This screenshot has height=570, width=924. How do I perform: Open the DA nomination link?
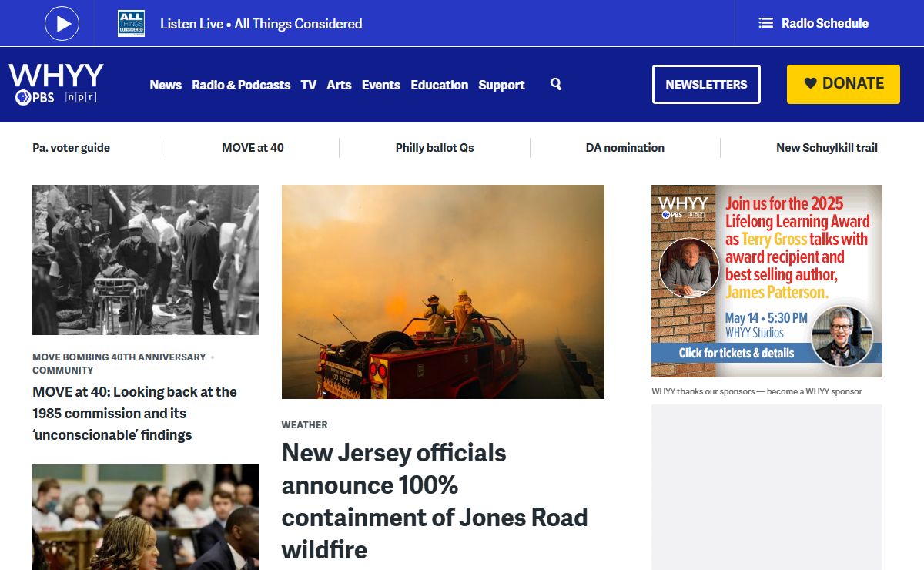coord(625,148)
